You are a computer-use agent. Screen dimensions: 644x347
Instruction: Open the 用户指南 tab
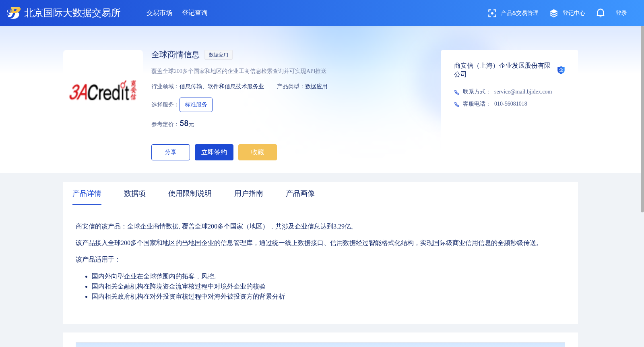click(249, 193)
